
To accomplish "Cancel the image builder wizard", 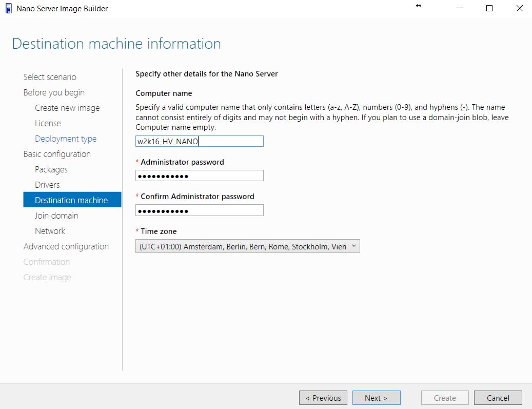I will [x=498, y=398].
